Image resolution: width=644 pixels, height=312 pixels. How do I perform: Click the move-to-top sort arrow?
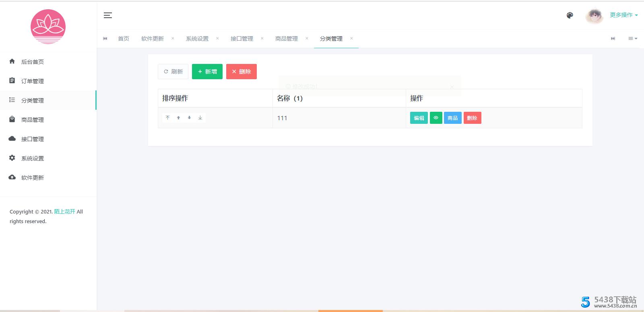tap(167, 118)
